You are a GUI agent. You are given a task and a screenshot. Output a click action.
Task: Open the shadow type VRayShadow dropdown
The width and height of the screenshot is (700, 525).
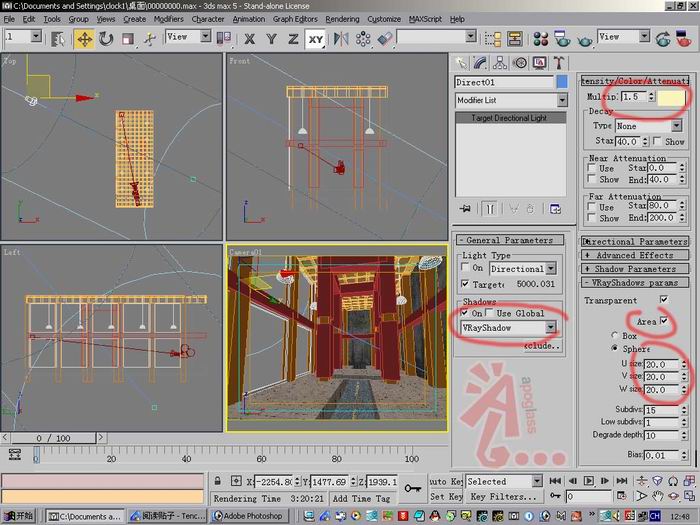pyautogui.click(x=509, y=328)
